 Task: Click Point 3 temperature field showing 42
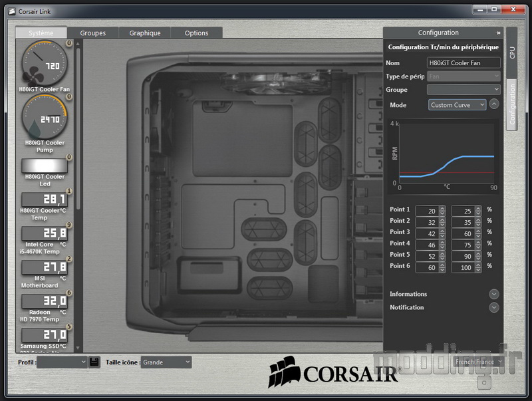427,233
